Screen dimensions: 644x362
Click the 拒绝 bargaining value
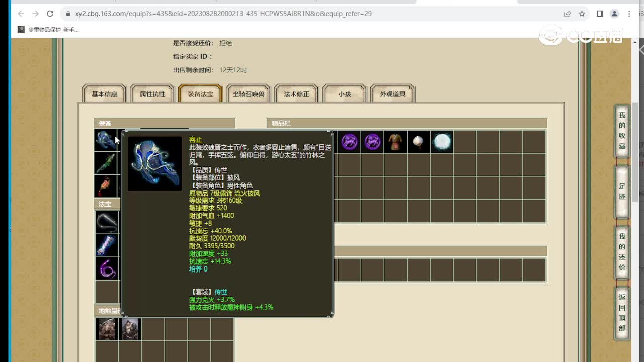[x=226, y=43]
